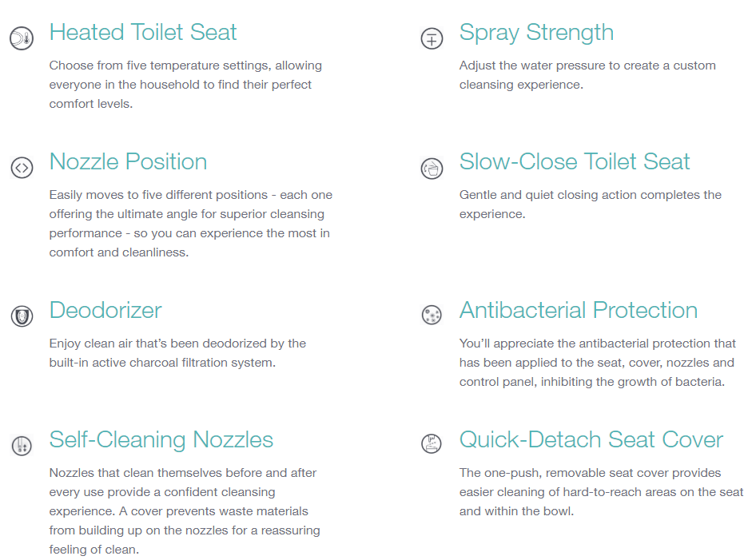Click the spray strength plus-minus icon
Viewport: 748px width, 560px height.
[x=432, y=38]
